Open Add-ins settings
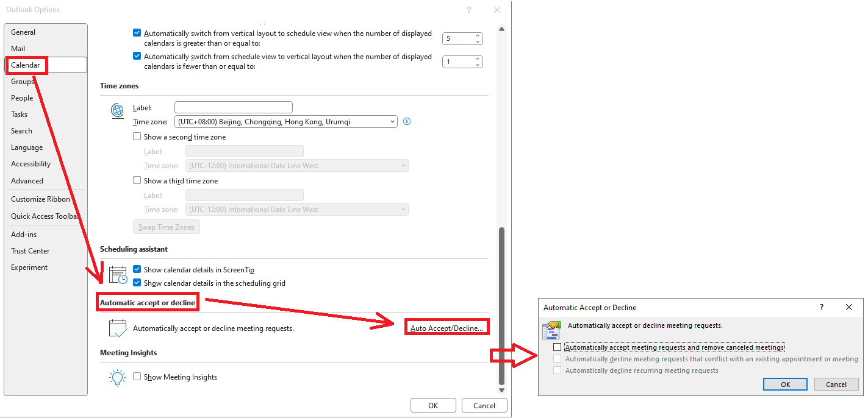 (46, 235)
